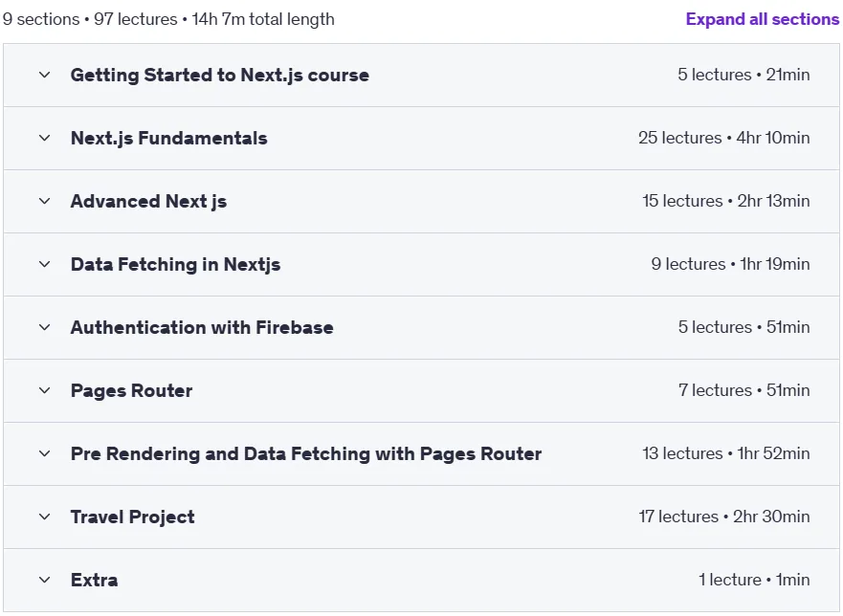
Task: Open Getting Started to Next.js course title
Action: click(x=219, y=76)
